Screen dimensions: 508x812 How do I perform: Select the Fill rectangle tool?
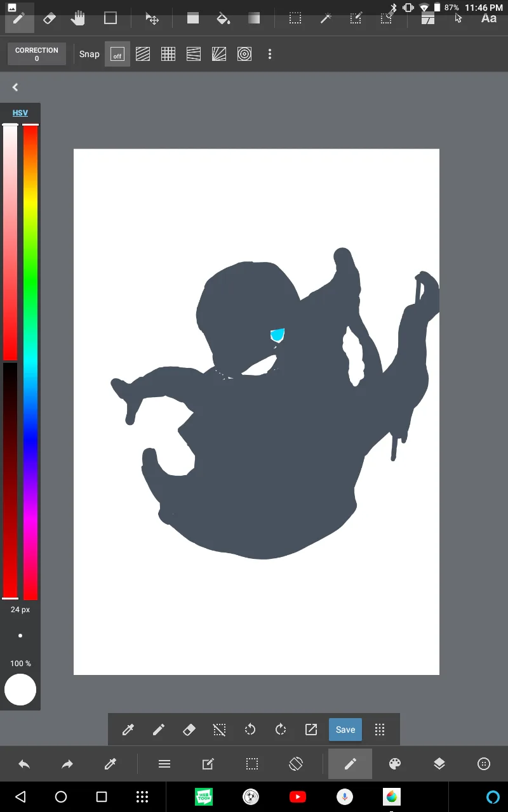coord(193,18)
